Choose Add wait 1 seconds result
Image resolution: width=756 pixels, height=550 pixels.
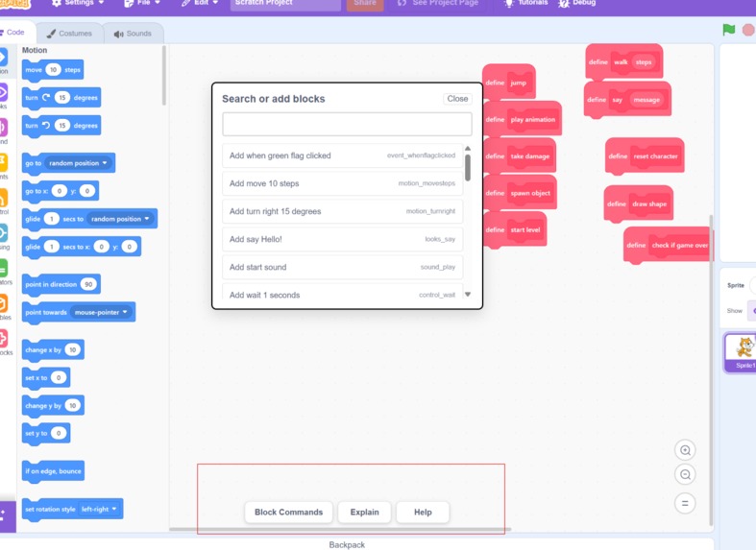[x=342, y=293]
